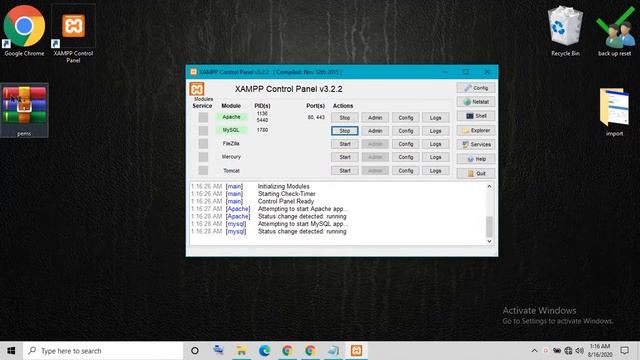640x360 pixels.
Task: Open File Explorer from taskbar
Action: click(x=241, y=351)
